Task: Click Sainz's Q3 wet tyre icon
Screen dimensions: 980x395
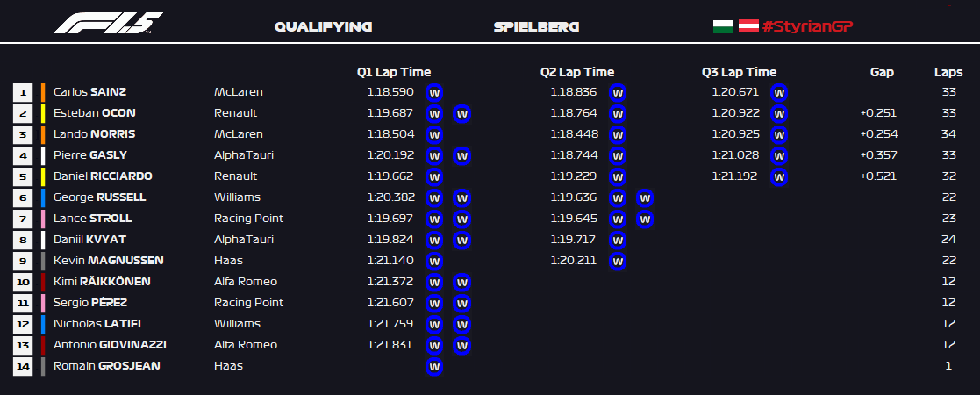Action: pyautogui.click(x=778, y=92)
